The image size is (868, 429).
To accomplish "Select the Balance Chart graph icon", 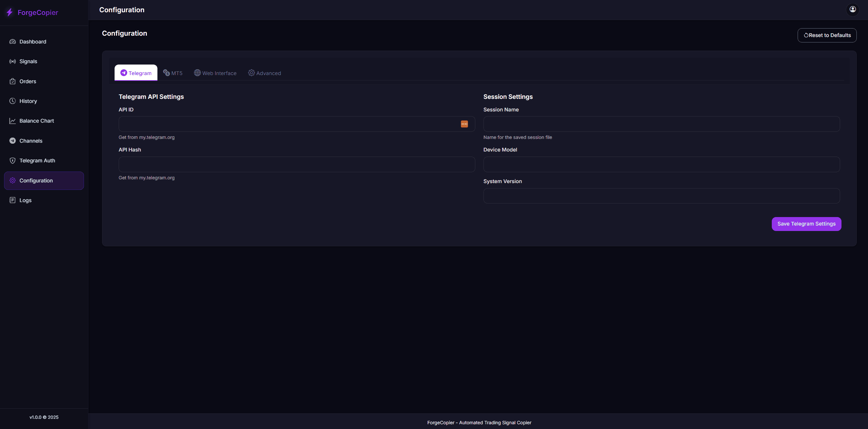I will point(13,121).
